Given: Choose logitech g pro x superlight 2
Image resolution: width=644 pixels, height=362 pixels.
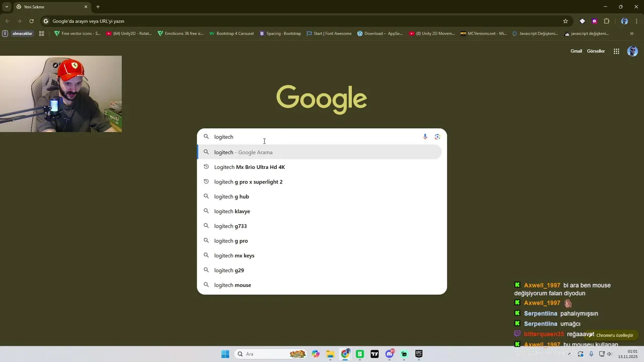Looking at the screenshot, I should pos(319,182).
